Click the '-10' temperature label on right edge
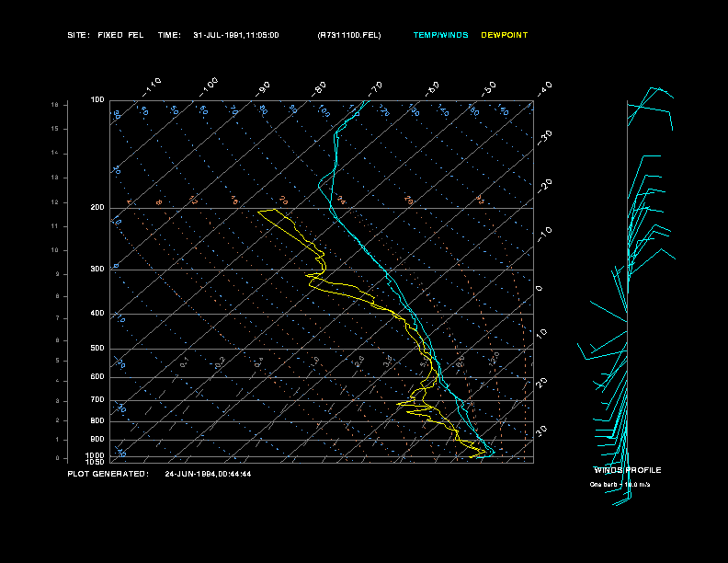This screenshot has height=563, width=728. pos(545,235)
